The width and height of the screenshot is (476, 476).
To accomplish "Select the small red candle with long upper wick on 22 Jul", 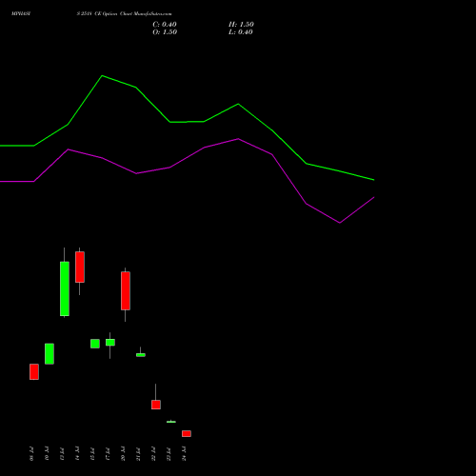I will pos(156,405).
